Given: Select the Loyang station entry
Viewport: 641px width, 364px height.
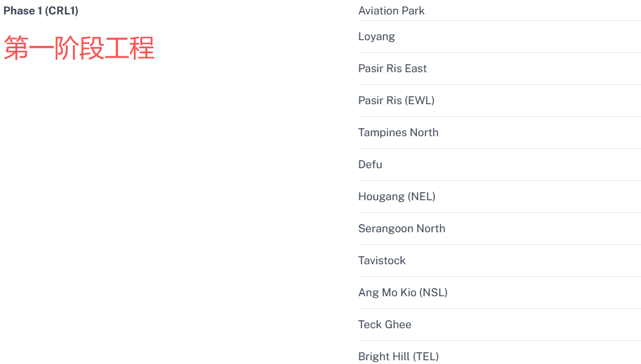Looking at the screenshot, I should click(x=500, y=37).
